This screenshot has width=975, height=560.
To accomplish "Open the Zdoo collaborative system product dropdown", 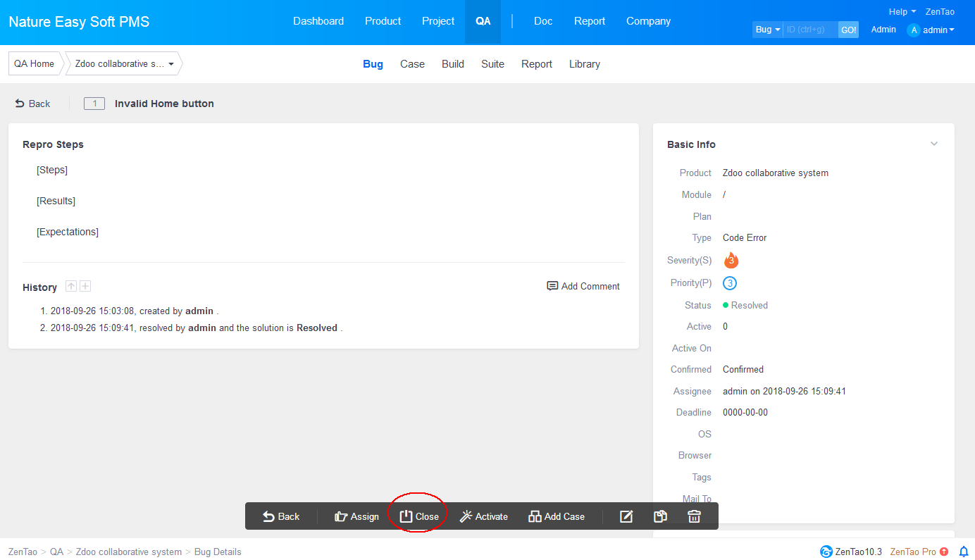I will (x=124, y=63).
